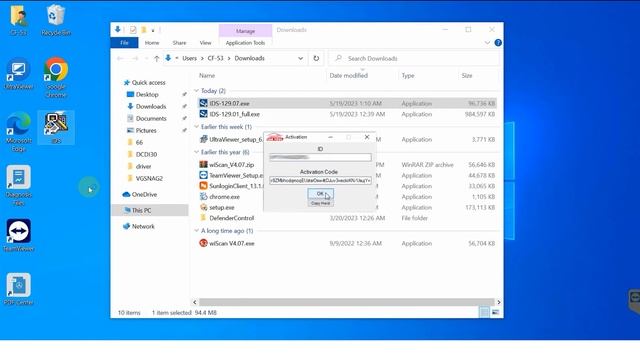Select This PC in the navigation pane
Screen dimensions: 640x360
141,210
